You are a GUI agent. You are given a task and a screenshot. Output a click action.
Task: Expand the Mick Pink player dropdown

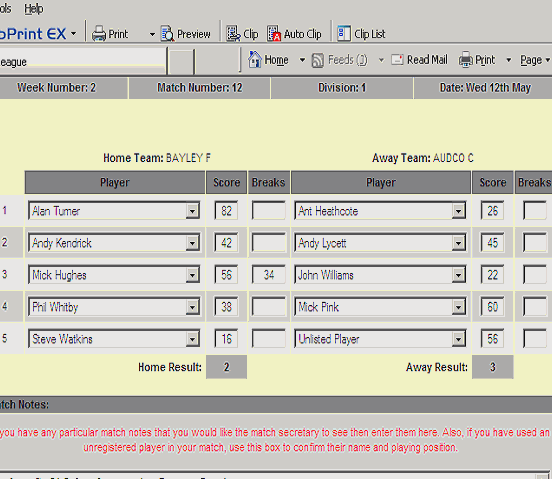[458, 307]
